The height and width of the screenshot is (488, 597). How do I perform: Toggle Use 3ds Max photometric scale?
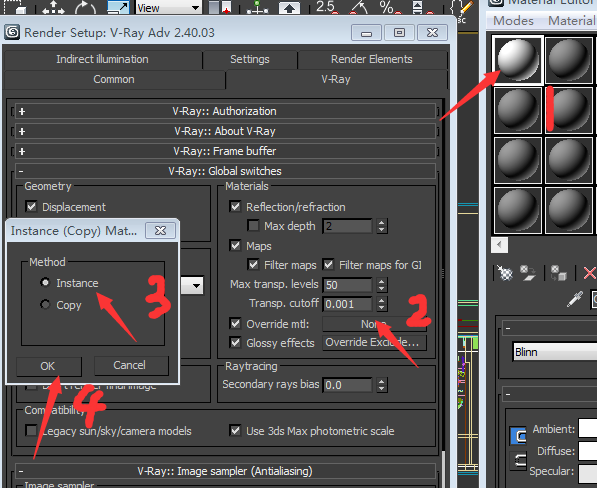pyautogui.click(x=235, y=431)
